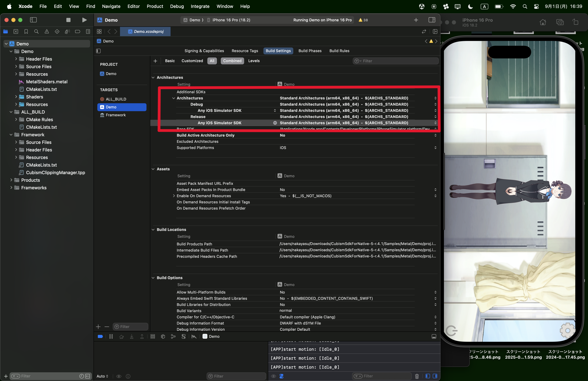This screenshot has width=588, height=381.
Task: Toggle breakpoints activation in debug bar
Action: coord(100,336)
